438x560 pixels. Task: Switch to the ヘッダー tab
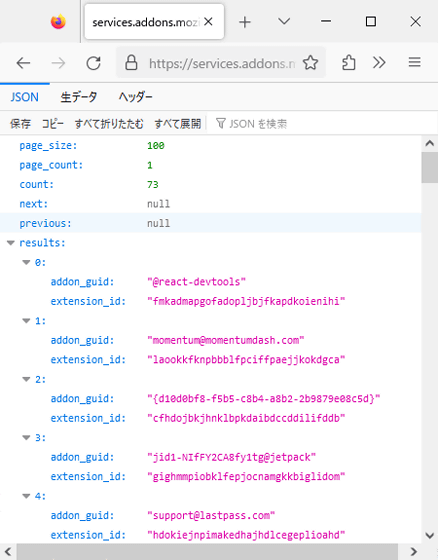135,97
